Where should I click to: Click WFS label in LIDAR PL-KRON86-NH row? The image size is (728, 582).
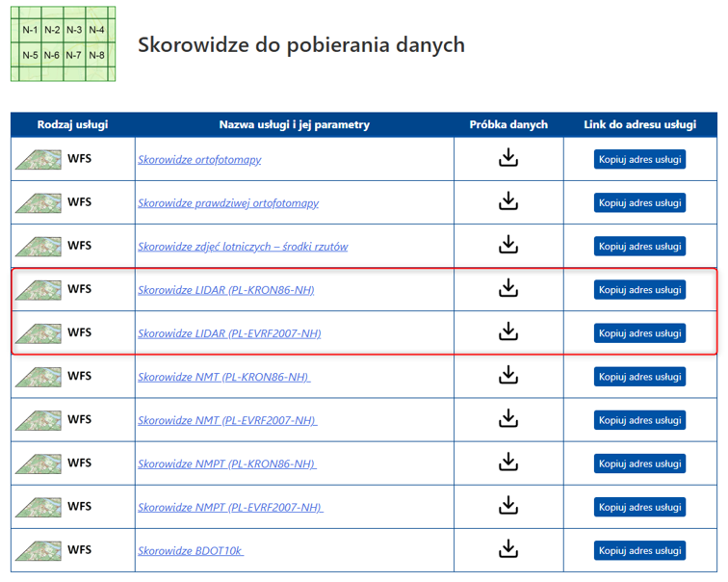point(79,289)
